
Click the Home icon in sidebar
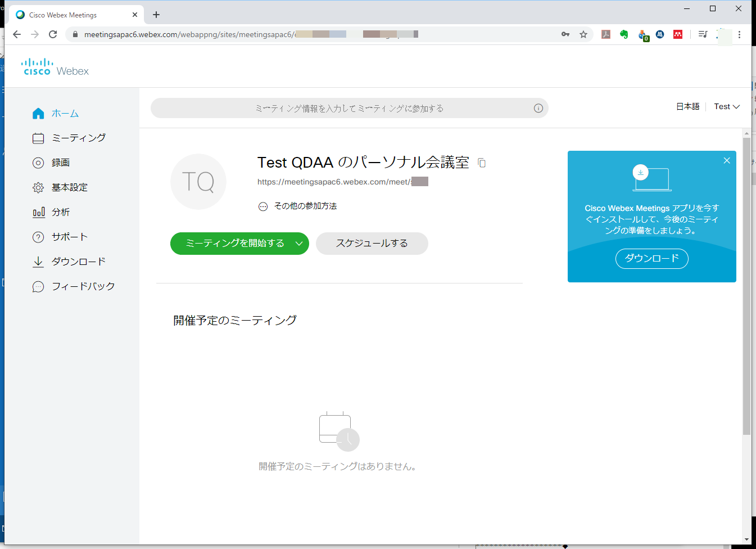click(x=38, y=114)
